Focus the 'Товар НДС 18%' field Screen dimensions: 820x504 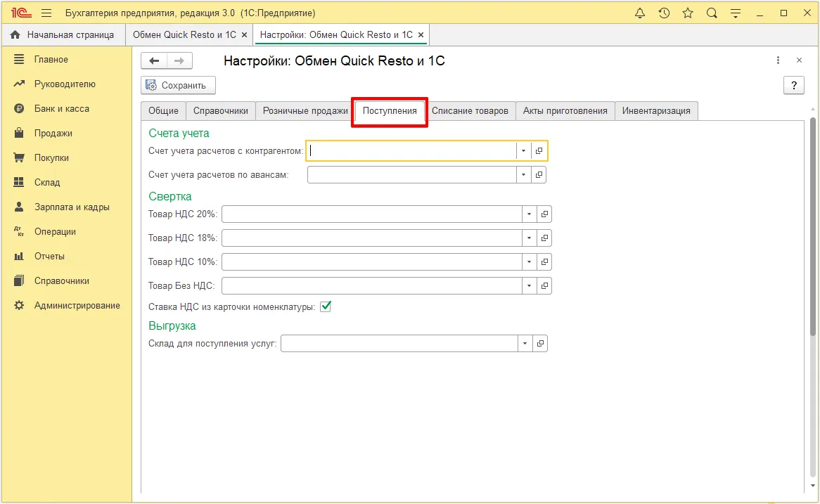pyautogui.click(x=372, y=238)
